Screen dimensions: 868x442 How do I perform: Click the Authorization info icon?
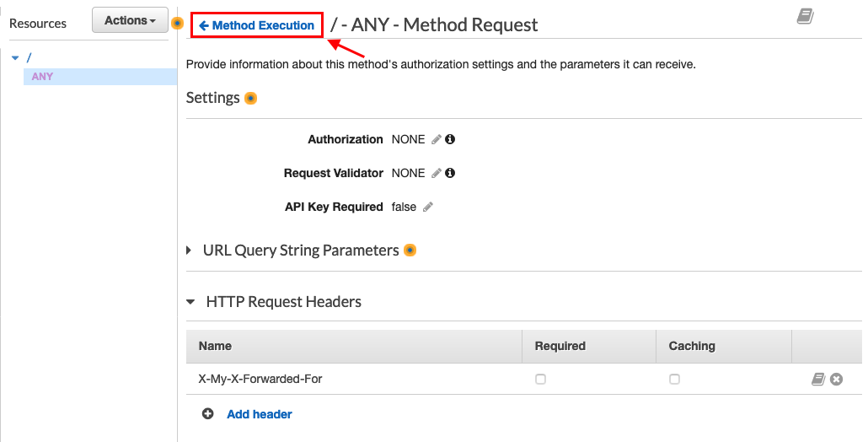450,139
